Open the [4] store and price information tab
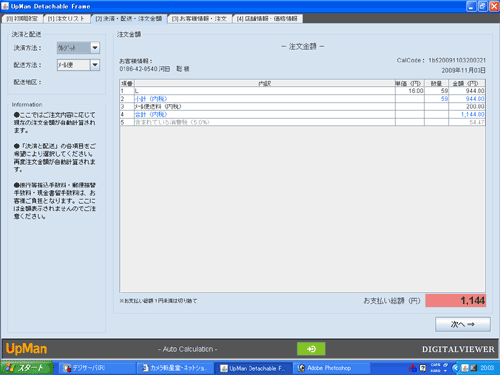The image size is (500, 375). coord(267,19)
